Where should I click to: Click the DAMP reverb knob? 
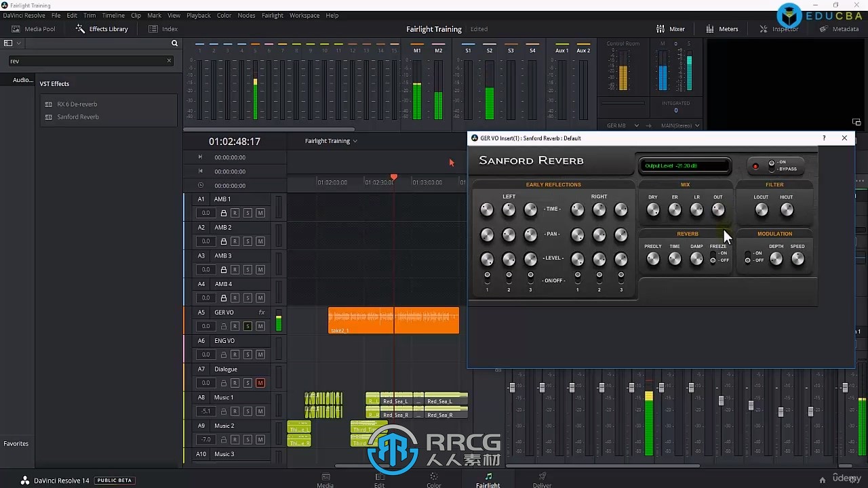(696, 259)
